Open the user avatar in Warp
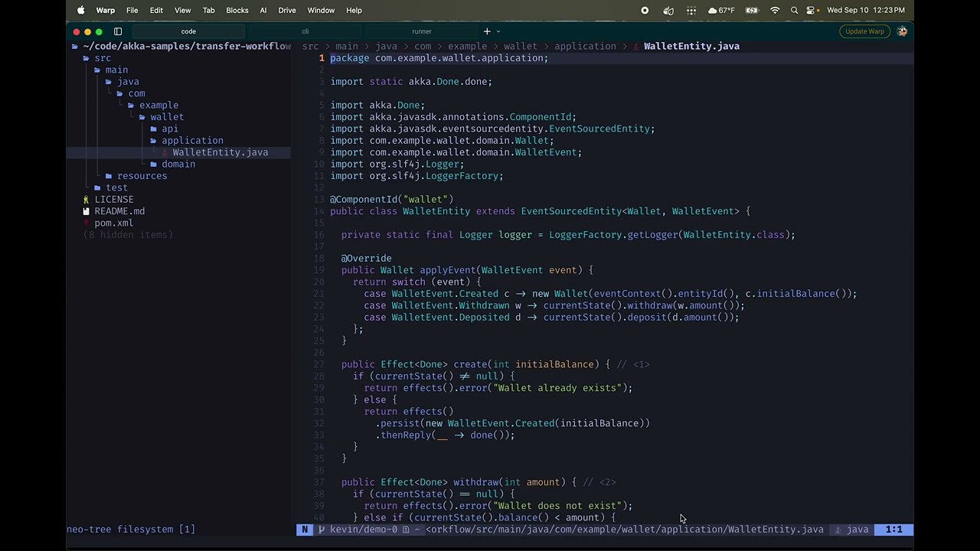980x551 pixels. [902, 31]
